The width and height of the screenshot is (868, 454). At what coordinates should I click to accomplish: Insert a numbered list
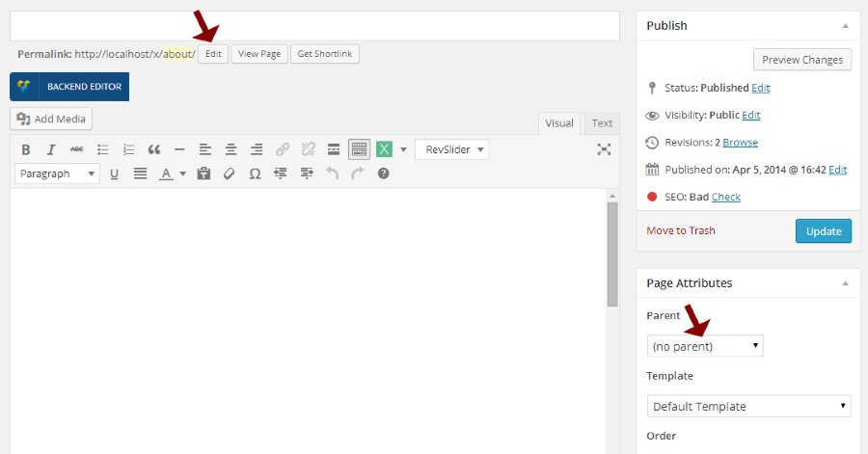[x=128, y=149]
